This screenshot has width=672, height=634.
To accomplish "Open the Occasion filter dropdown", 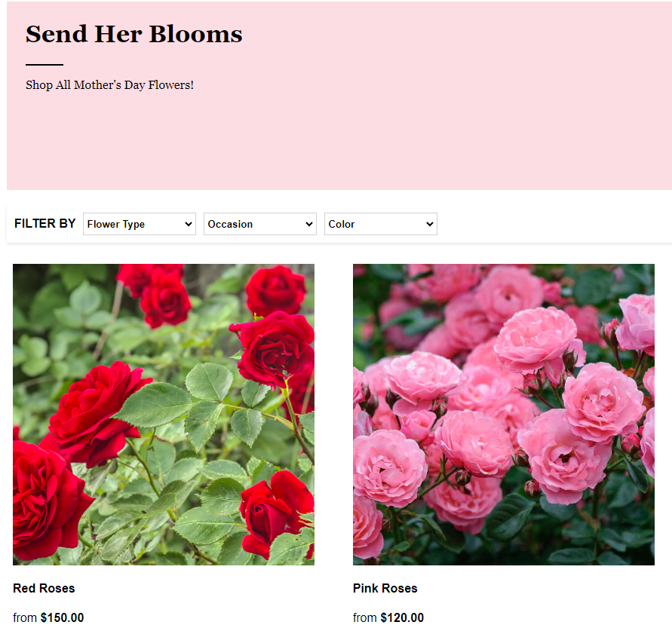I will coord(259,224).
